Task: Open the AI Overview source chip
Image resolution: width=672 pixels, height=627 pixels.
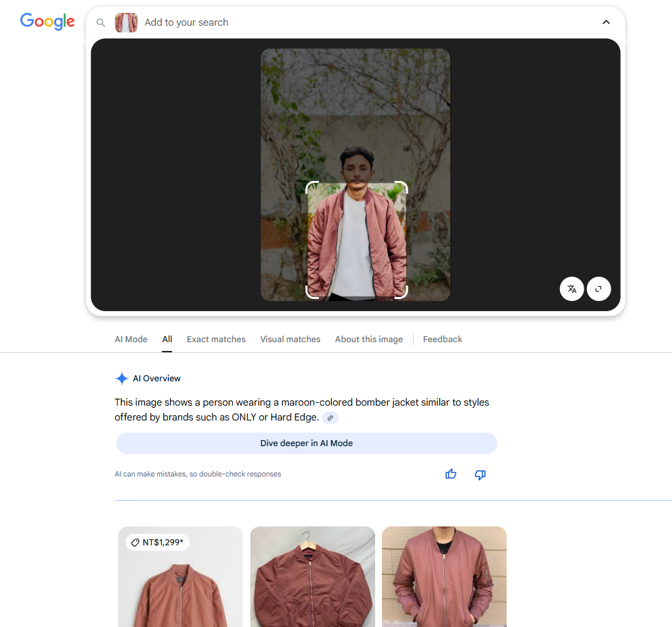Action: 330,418
